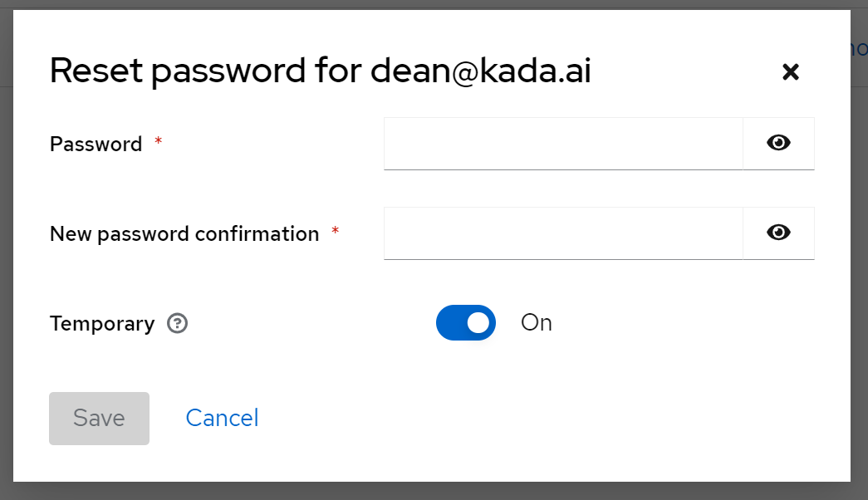Focus the New password confirmation input
The height and width of the screenshot is (500, 868).
[563, 233]
